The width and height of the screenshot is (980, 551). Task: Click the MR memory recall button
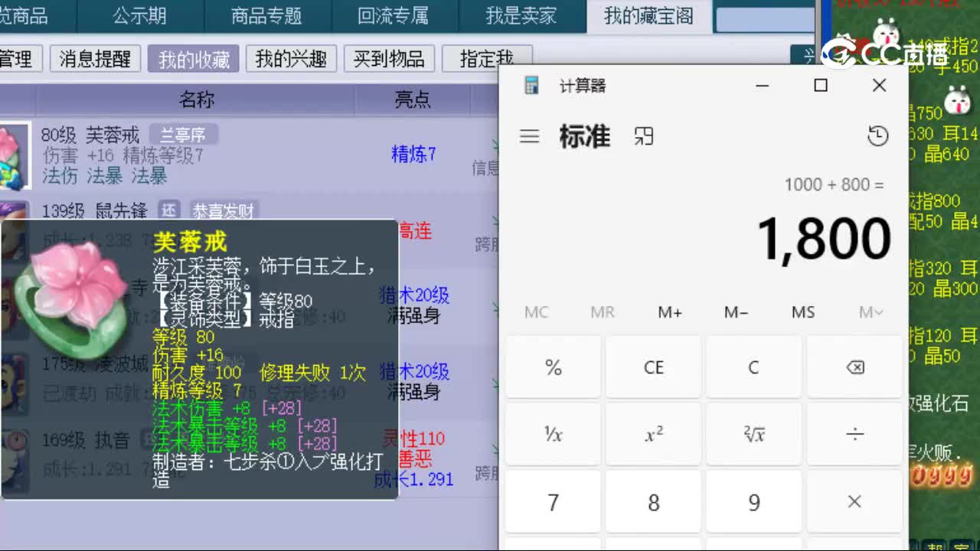603,312
